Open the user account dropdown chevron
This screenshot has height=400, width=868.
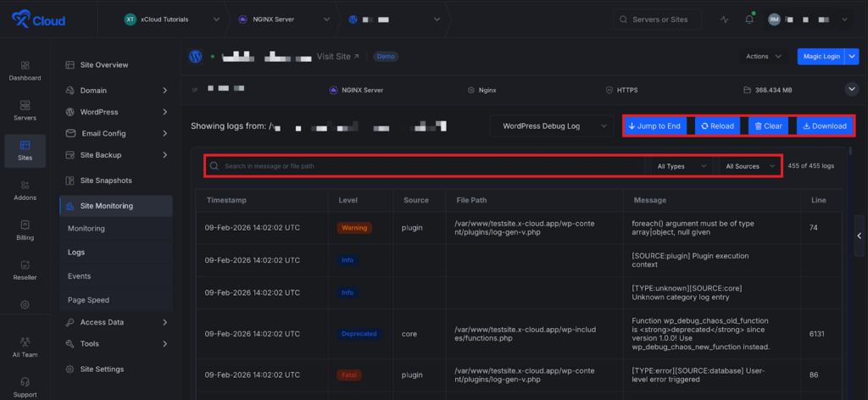point(844,19)
